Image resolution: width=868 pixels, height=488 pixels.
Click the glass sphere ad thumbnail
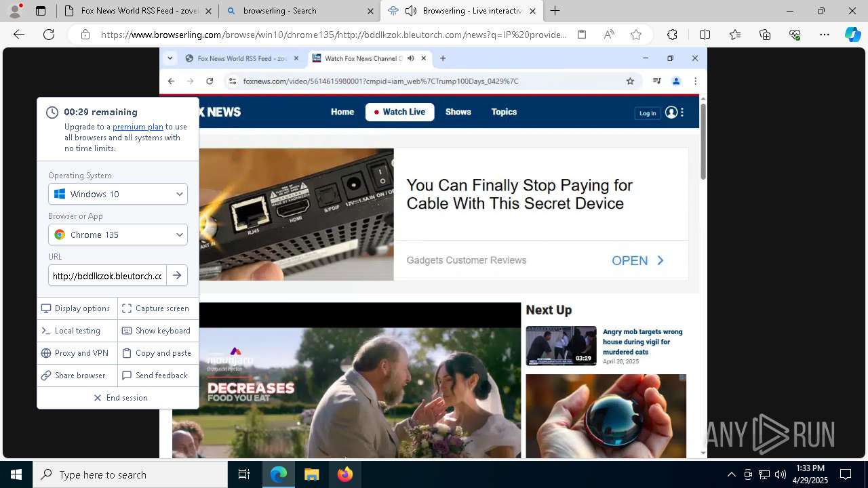pos(606,416)
